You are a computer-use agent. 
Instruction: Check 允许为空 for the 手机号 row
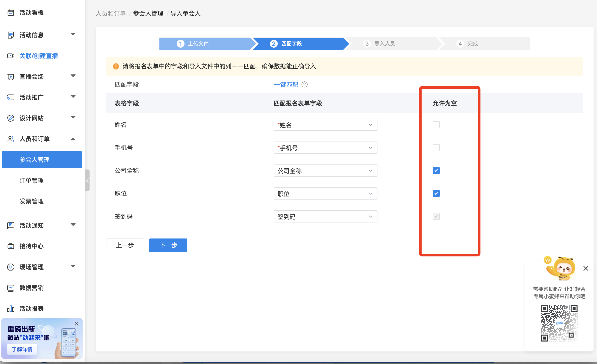click(x=436, y=148)
